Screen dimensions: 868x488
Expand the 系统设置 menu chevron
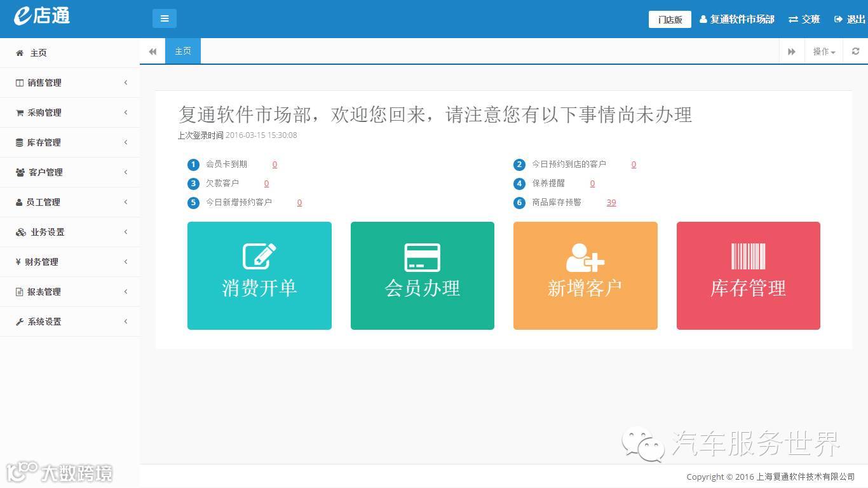pos(126,322)
